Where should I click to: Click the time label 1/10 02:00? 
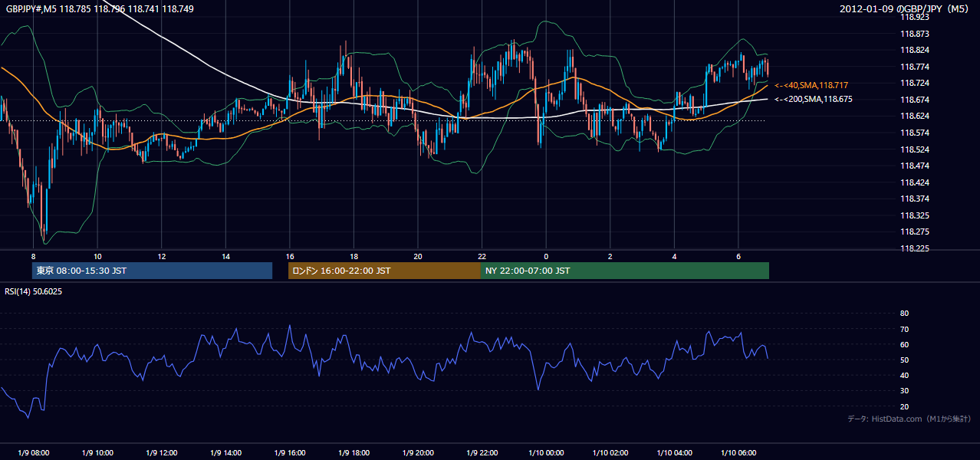610,452
